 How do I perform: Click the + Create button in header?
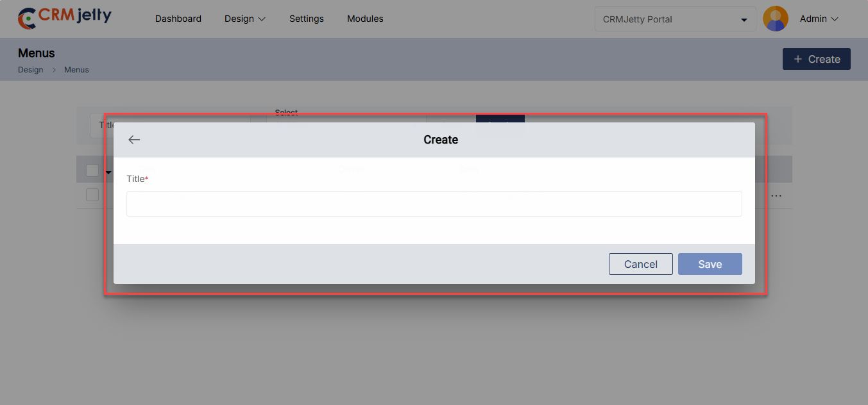tap(816, 59)
